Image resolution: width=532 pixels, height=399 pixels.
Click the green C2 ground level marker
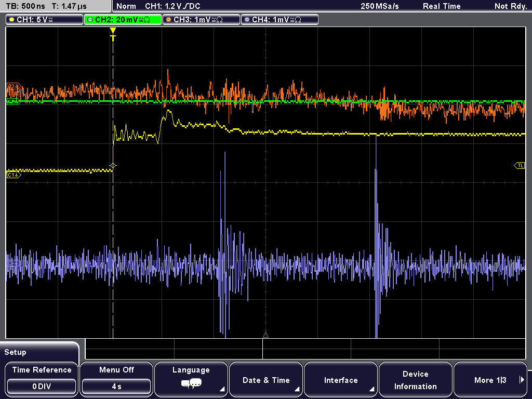[14, 101]
